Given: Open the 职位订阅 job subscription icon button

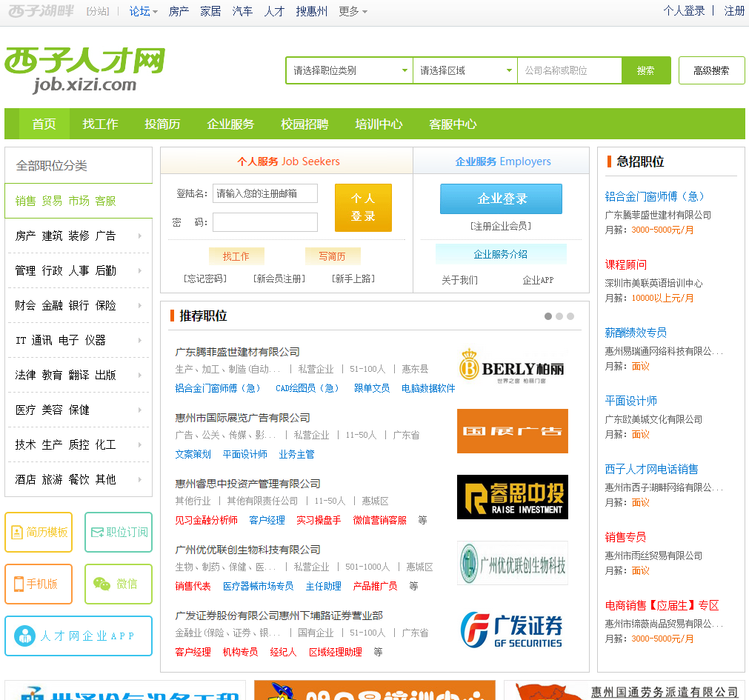Looking at the screenshot, I should click(x=119, y=532).
